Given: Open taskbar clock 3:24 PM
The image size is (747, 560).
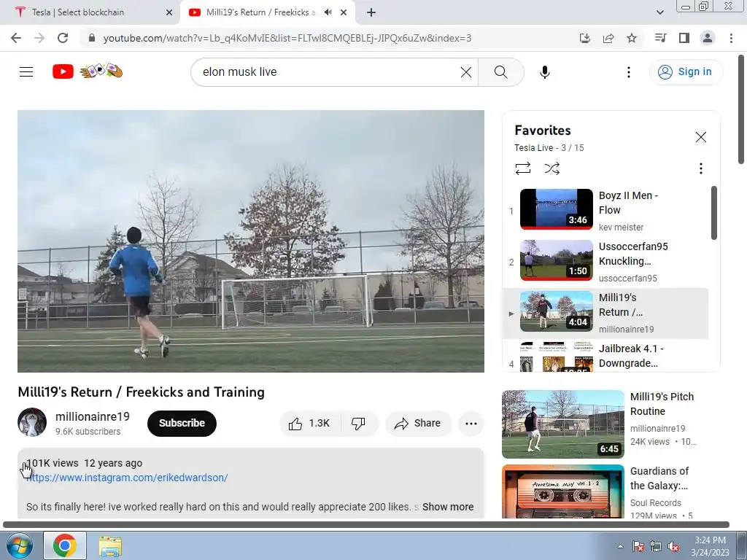Looking at the screenshot, I should coord(710,546).
